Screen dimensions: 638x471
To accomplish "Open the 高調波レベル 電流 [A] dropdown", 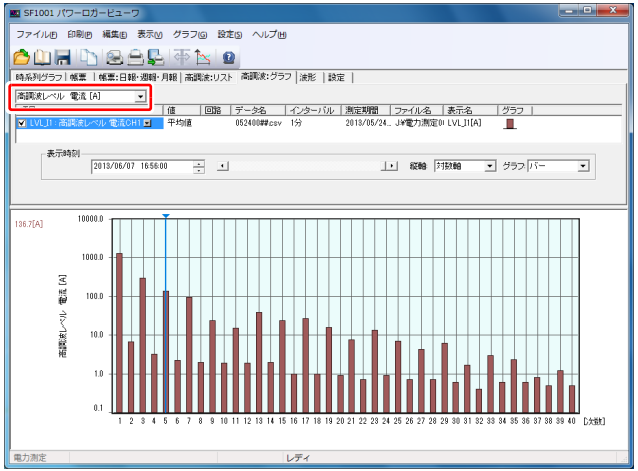I will coord(140,96).
